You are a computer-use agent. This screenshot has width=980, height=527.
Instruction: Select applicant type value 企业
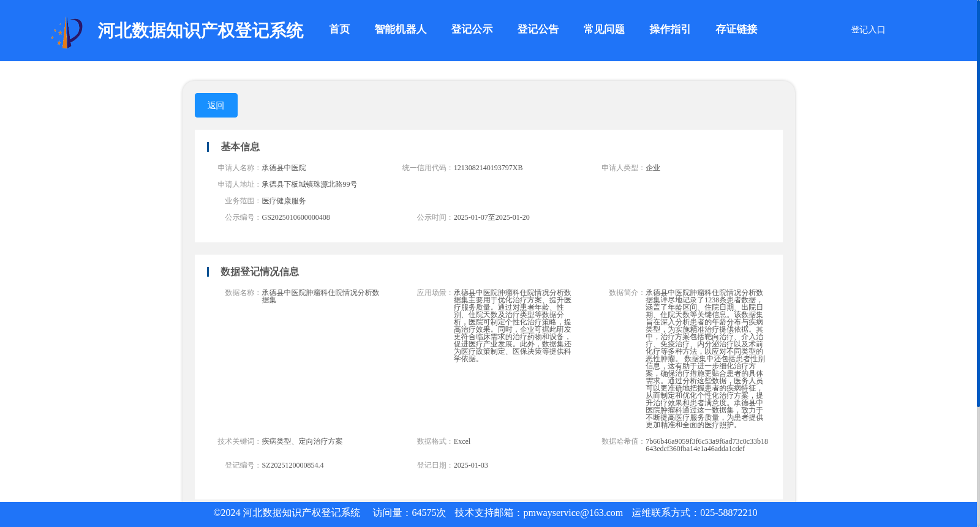[x=653, y=168]
